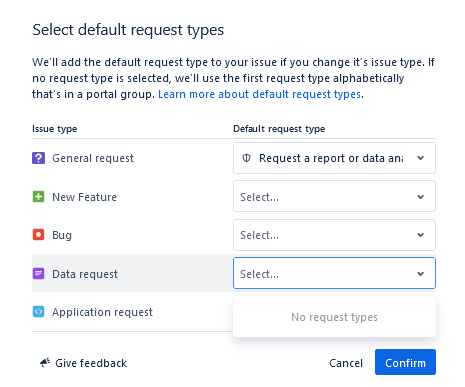Click the green New Feature plus icon
The width and height of the screenshot is (465, 387).
[38, 197]
